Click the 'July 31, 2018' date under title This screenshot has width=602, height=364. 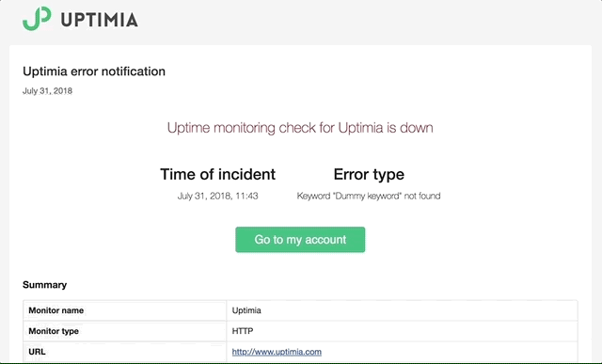pyautogui.click(x=47, y=91)
